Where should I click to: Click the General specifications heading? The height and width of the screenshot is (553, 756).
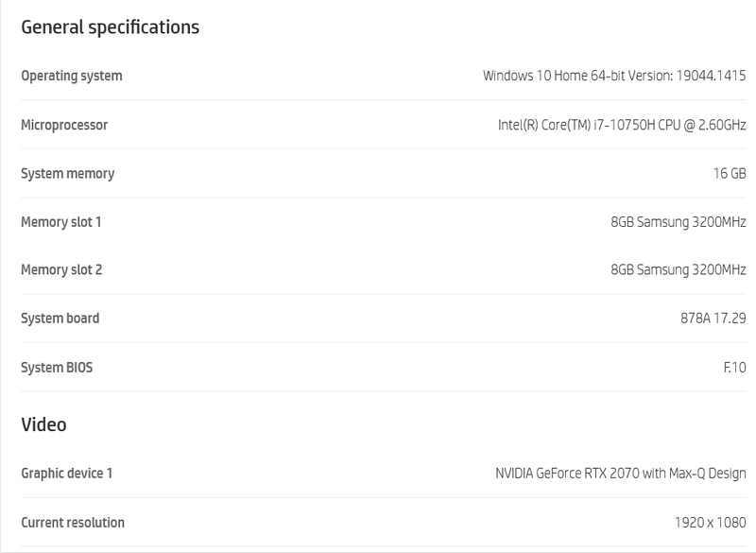pos(110,27)
